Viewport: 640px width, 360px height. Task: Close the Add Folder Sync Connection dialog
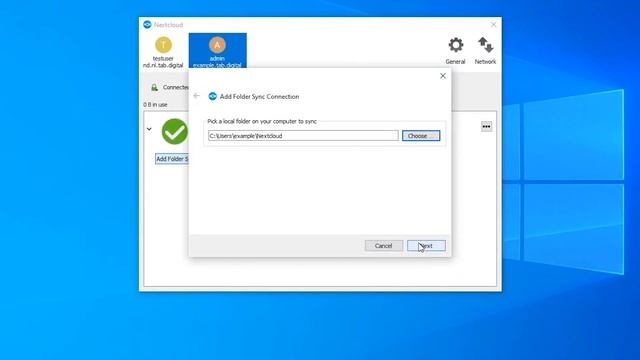coord(443,76)
